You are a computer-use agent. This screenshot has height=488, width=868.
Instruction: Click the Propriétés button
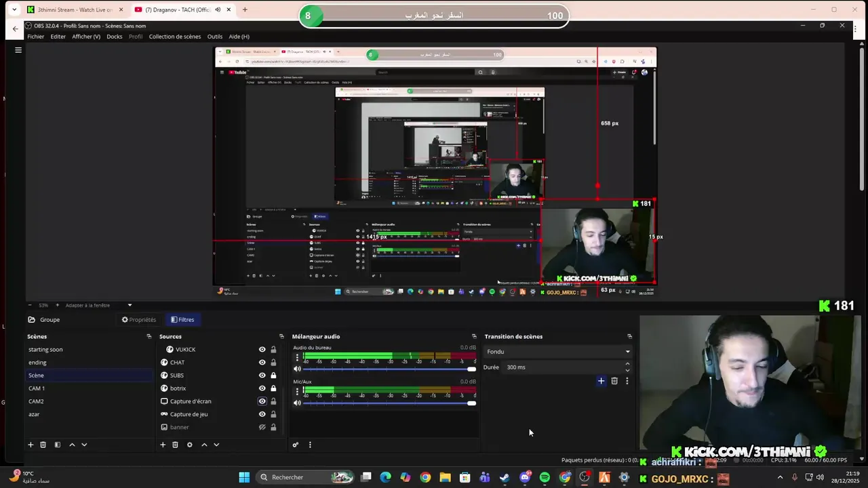[x=138, y=319]
